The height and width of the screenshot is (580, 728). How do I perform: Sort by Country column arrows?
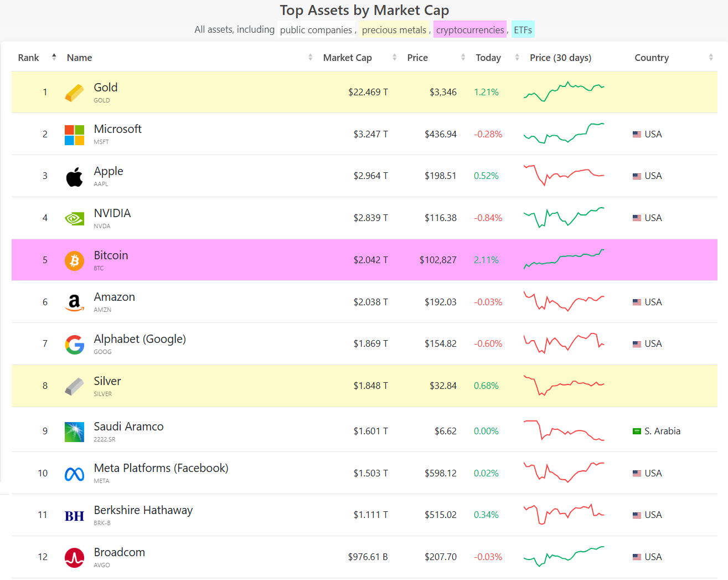[x=711, y=58]
